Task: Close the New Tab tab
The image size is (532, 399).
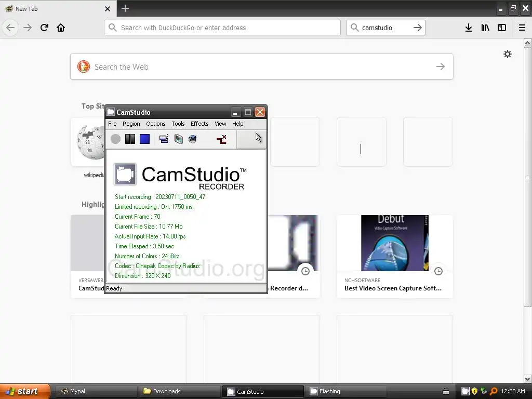Action: (108, 8)
